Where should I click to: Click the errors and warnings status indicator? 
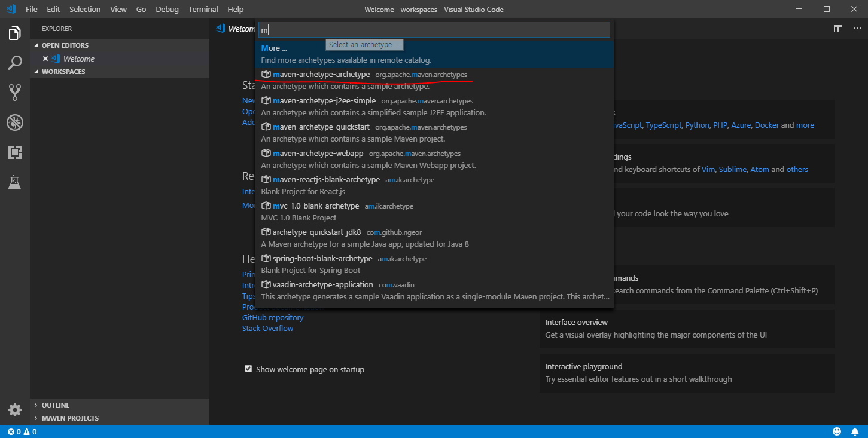22,431
